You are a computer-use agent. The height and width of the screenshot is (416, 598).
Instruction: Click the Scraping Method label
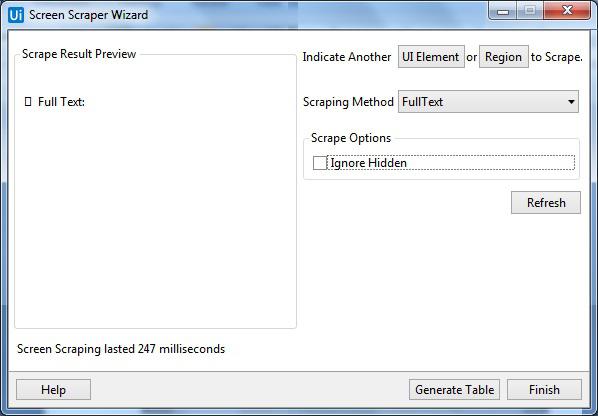click(x=348, y=102)
